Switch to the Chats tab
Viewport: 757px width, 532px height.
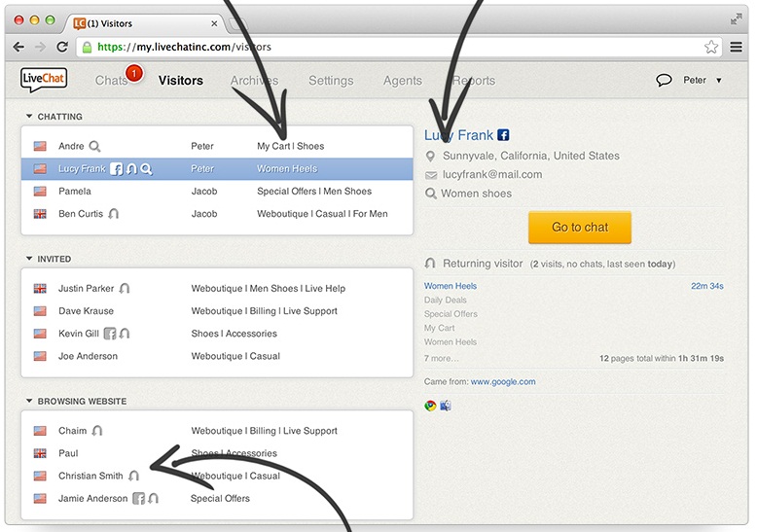pos(111,81)
